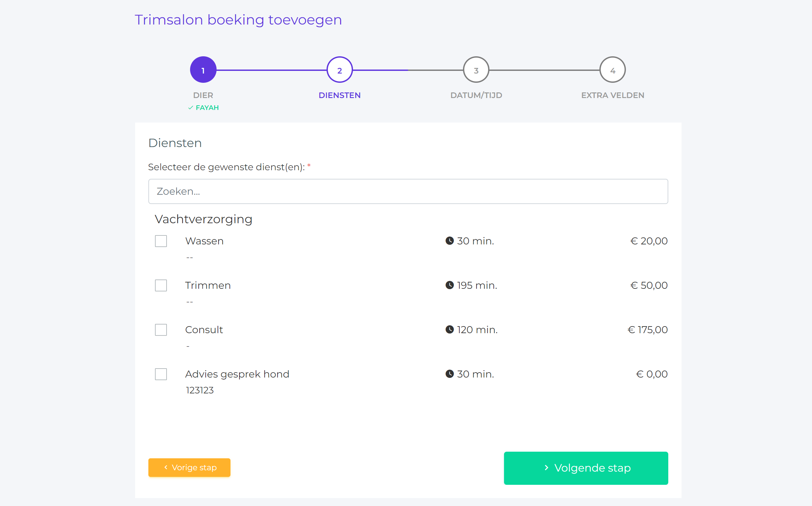Tick the Advies gesprek hond checkbox
The height and width of the screenshot is (506, 812).
coord(161,374)
